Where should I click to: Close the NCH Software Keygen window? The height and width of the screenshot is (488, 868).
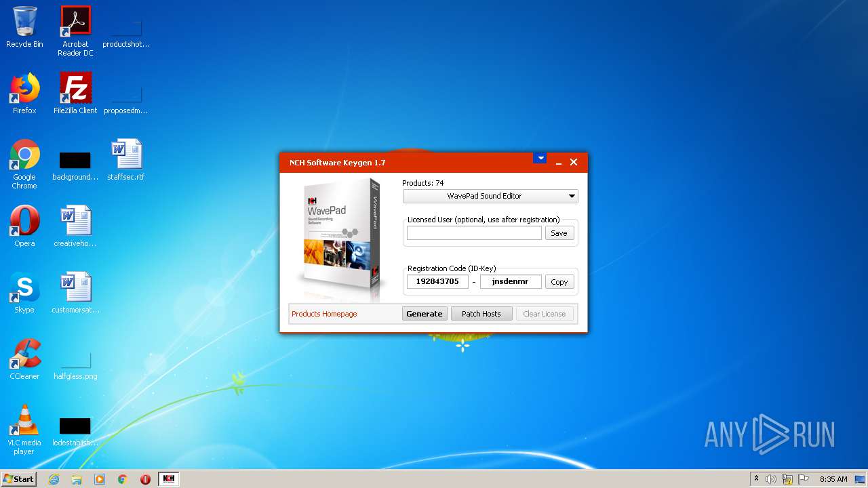(x=574, y=162)
